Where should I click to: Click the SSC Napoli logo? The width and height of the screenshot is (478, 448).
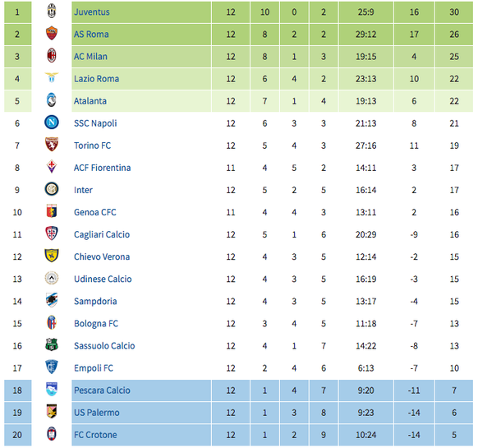point(52,122)
